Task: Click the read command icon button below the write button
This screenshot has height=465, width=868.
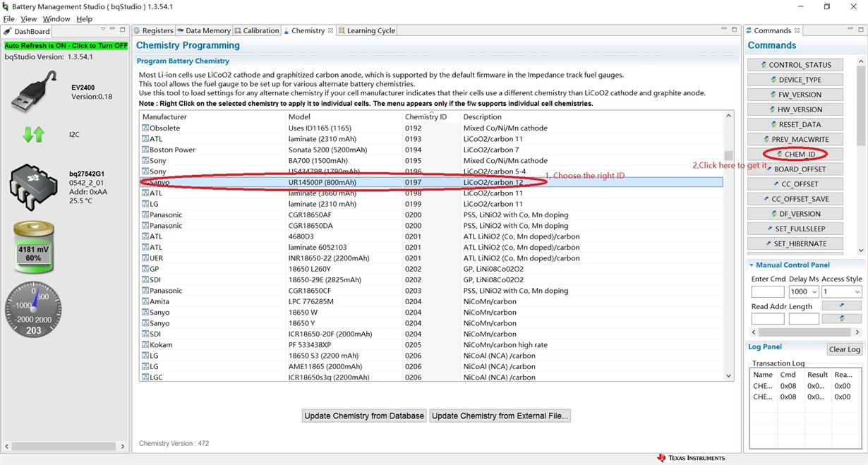Action: point(841,319)
